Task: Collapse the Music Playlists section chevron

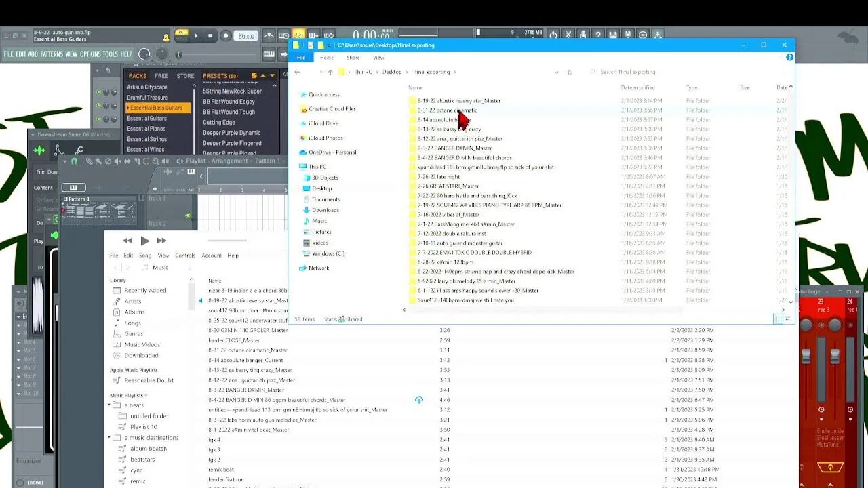Action: pos(148,395)
